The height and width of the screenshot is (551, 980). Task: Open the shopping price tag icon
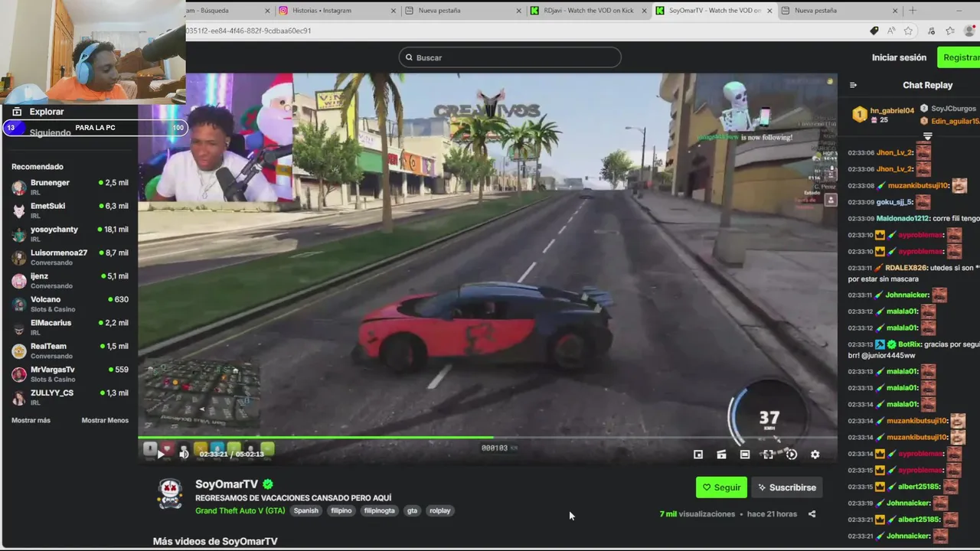874,31
